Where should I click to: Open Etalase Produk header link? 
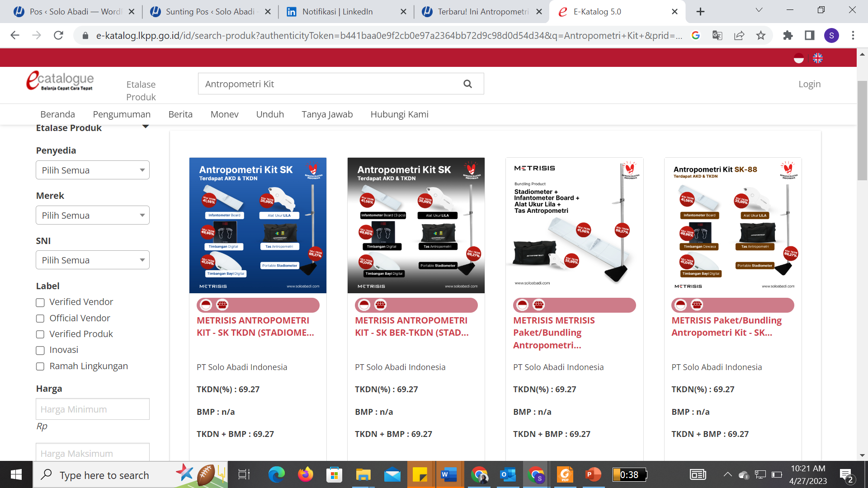click(x=141, y=90)
